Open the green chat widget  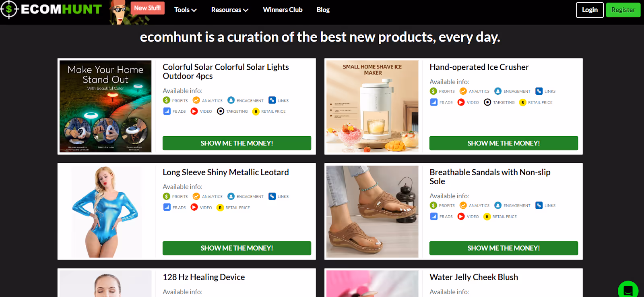[628, 289]
